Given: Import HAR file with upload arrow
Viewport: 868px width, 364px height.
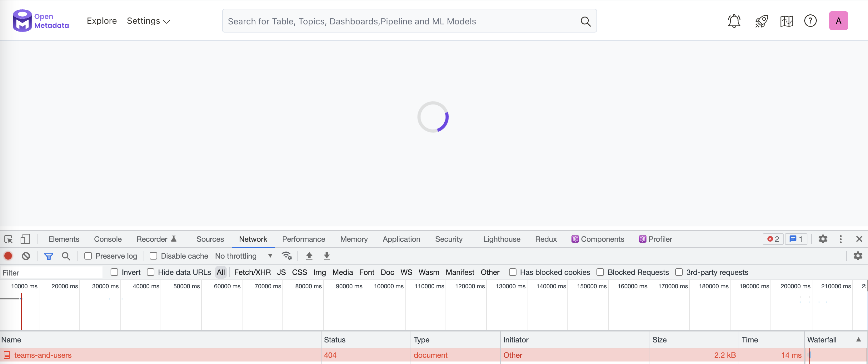Looking at the screenshot, I should [x=309, y=256].
